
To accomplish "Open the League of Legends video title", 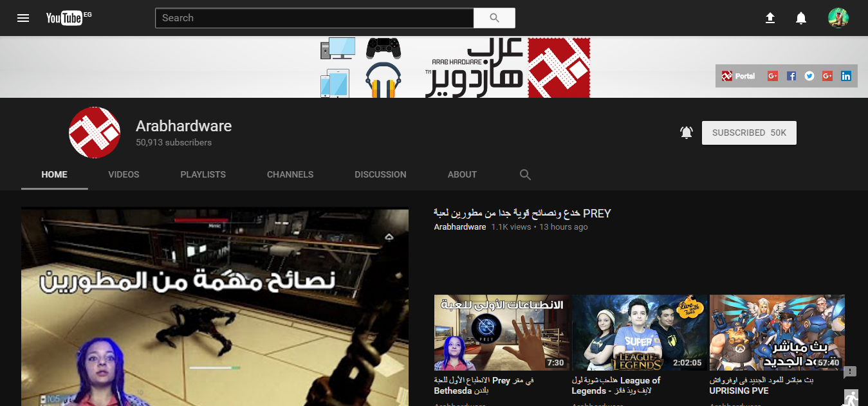I will click(616, 385).
